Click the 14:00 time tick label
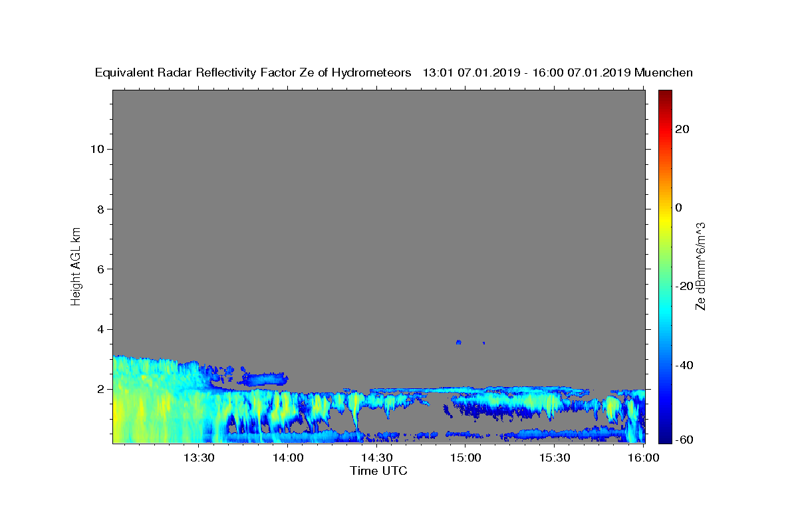798x532 pixels. click(288, 458)
